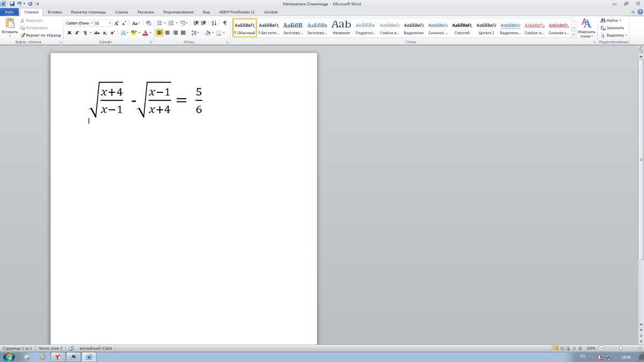
Task: Toggle bold formatting (Ж)
Action: (x=70, y=33)
